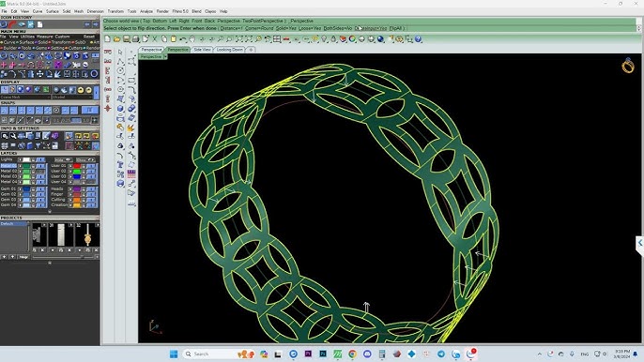Screen dimensions: 644x362
Task: Select the polyline tool in side toolbar
Action: click(x=120, y=62)
